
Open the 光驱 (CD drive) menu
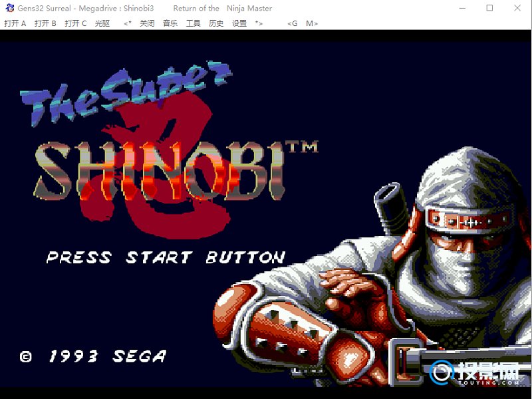pyautogui.click(x=102, y=23)
